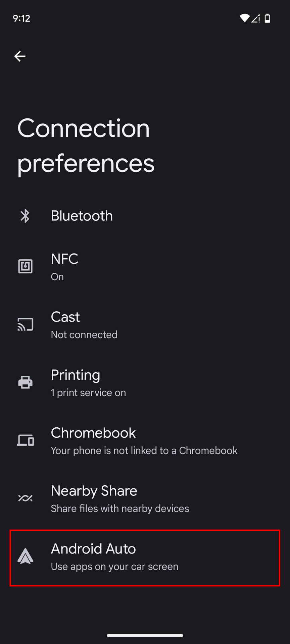The height and width of the screenshot is (644, 290).
Task: Open the NFC menu entry
Action: click(64, 259)
